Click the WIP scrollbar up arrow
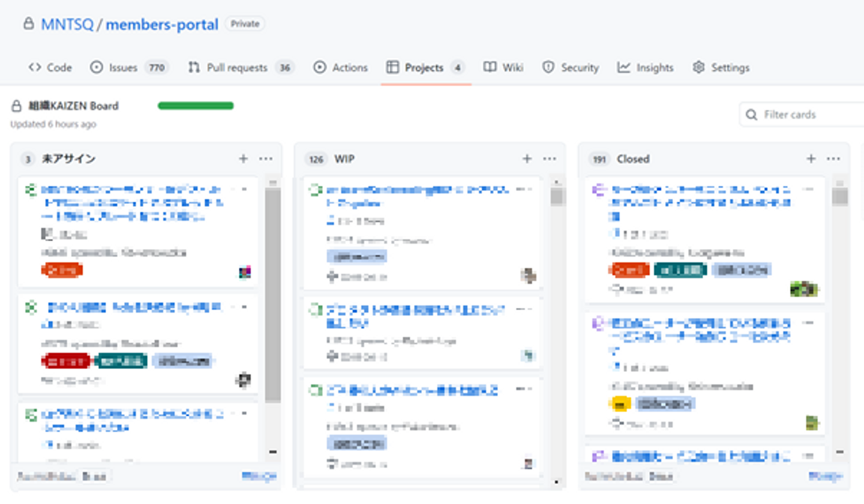 557,181
